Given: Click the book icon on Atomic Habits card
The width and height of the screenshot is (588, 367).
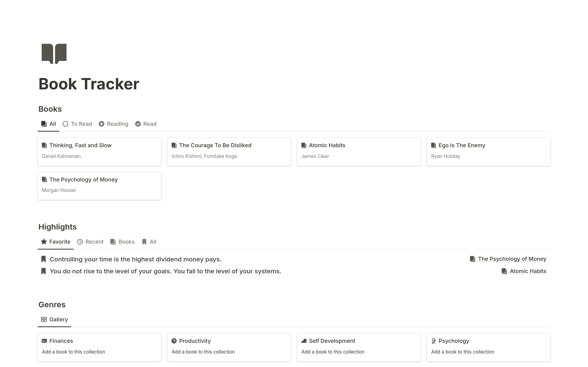Looking at the screenshot, I should point(304,145).
